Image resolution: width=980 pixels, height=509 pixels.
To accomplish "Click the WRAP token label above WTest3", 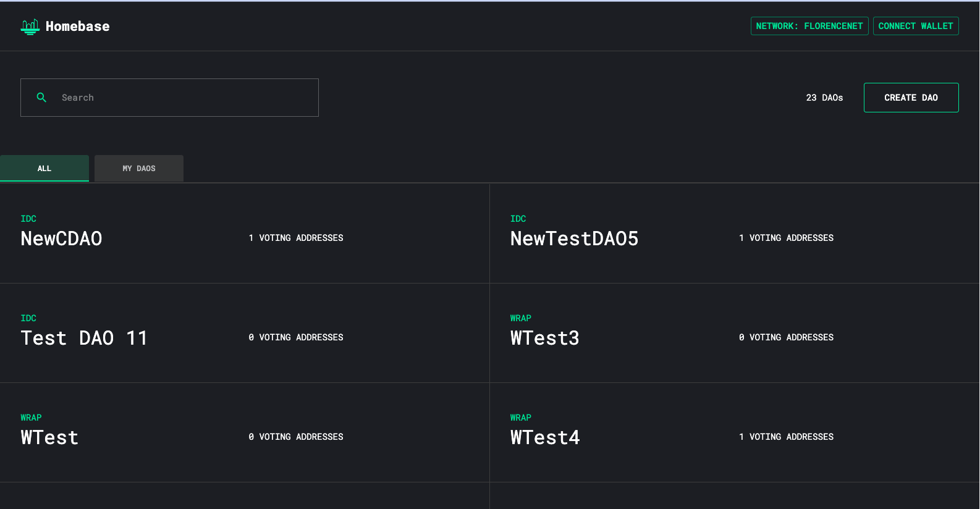I will pyautogui.click(x=520, y=318).
